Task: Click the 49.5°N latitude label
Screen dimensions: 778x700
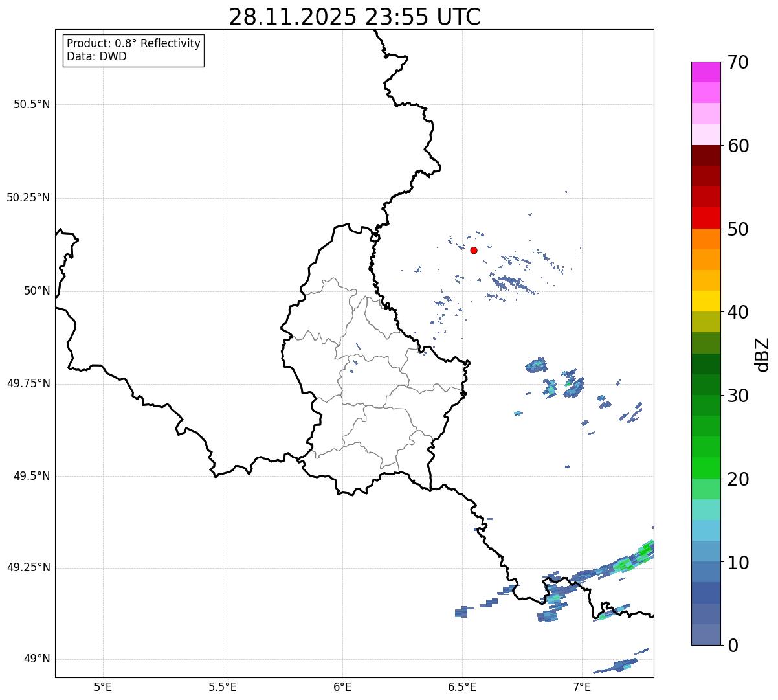Action: (x=32, y=476)
